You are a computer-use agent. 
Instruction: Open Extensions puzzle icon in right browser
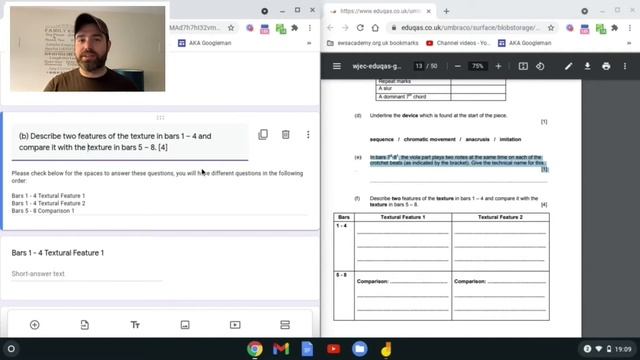pyautogui.click(x=615, y=28)
